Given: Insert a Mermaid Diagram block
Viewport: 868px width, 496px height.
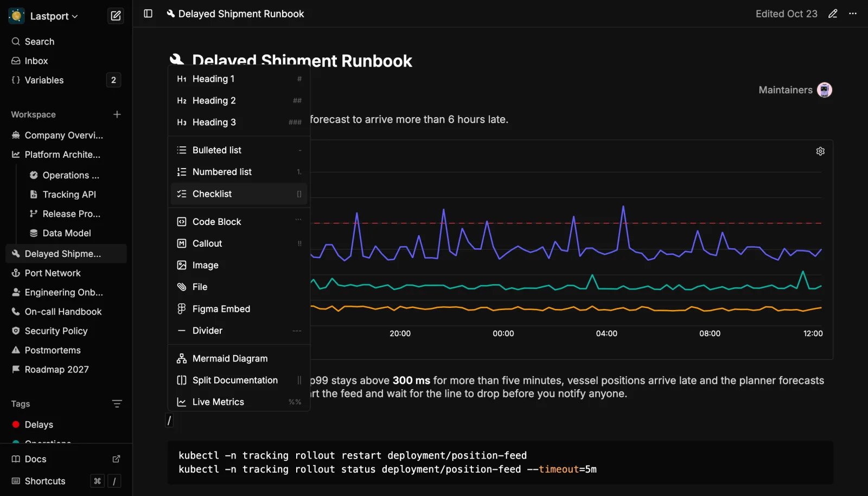Looking at the screenshot, I should tap(239, 358).
